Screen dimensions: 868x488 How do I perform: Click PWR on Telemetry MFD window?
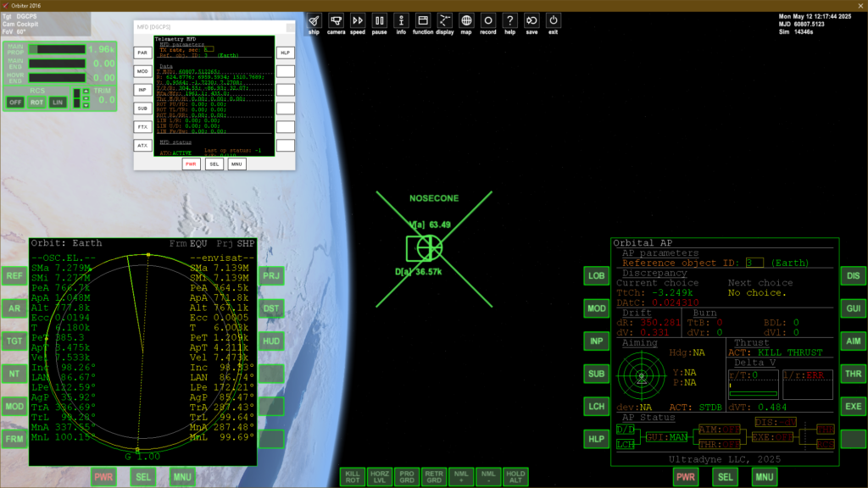click(x=191, y=164)
